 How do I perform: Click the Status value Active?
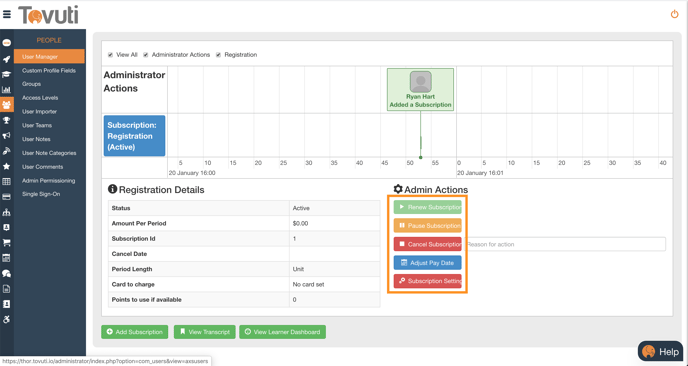301,208
